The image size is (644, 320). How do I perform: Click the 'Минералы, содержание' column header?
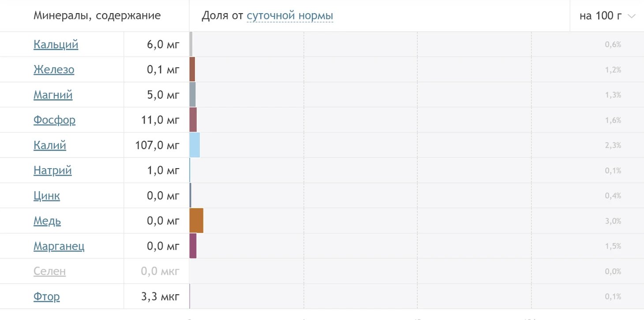pyautogui.click(x=97, y=16)
